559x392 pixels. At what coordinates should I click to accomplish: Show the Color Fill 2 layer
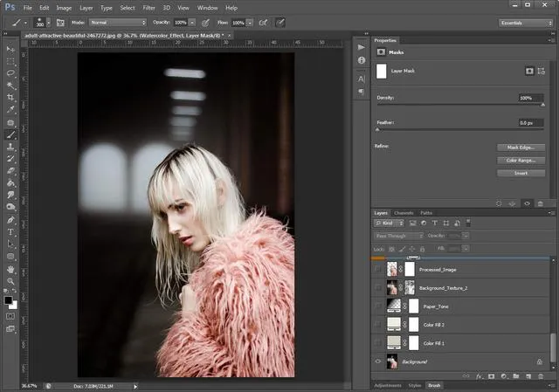pyautogui.click(x=378, y=325)
